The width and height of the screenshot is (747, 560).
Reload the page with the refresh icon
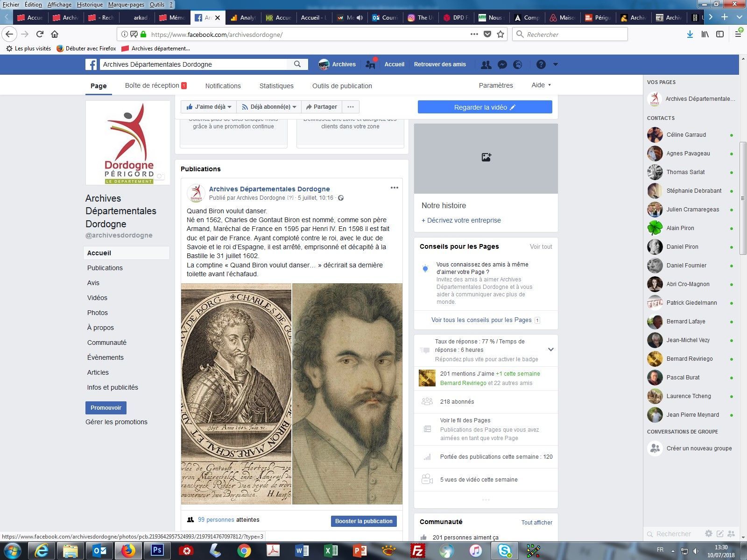click(40, 34)
